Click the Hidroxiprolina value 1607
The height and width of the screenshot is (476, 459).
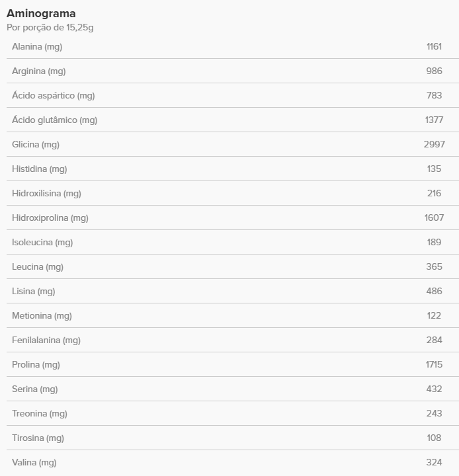pos(434,218)
